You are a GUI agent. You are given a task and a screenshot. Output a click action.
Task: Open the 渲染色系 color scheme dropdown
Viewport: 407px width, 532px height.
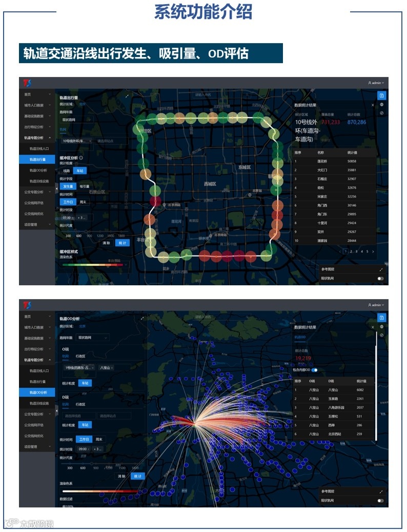pos(94,265)
